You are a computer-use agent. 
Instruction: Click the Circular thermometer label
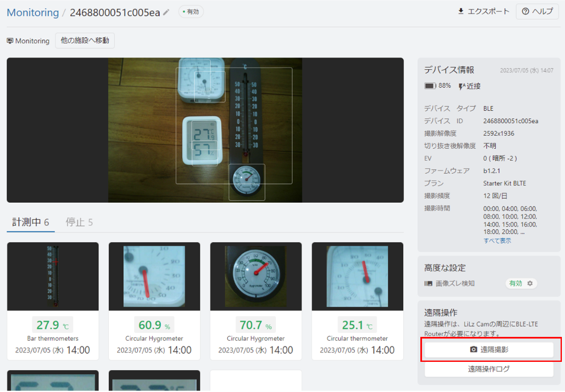tap(357, 338)
